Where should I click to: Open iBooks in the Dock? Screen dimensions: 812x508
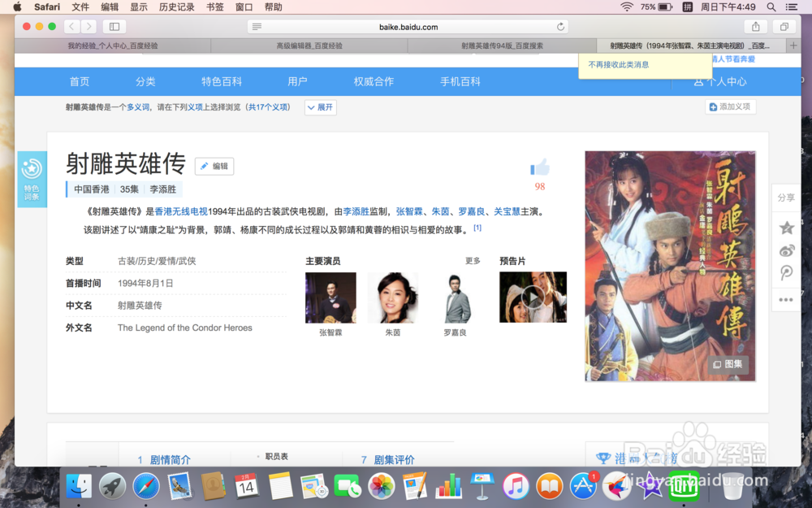point(550,486)
